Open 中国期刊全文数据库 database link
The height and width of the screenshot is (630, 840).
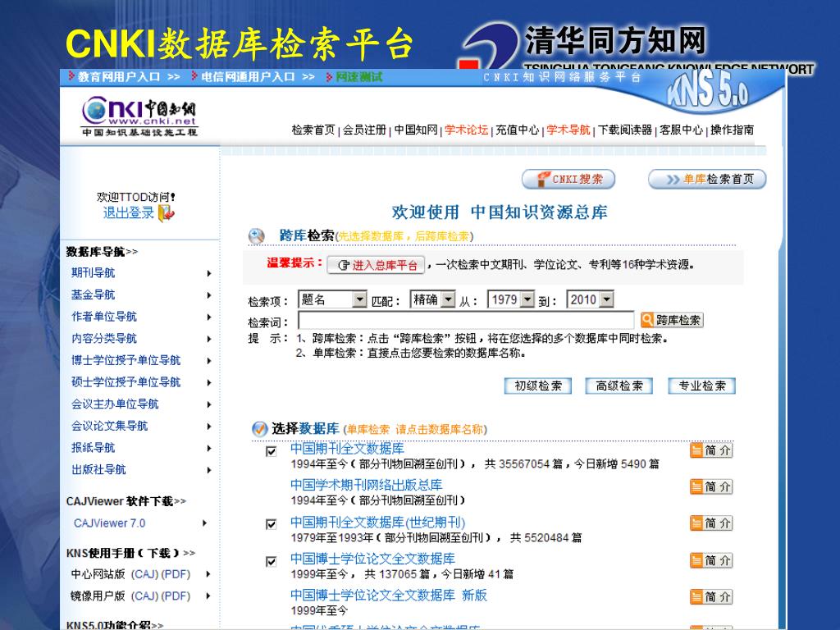click(x=347, y=449)
